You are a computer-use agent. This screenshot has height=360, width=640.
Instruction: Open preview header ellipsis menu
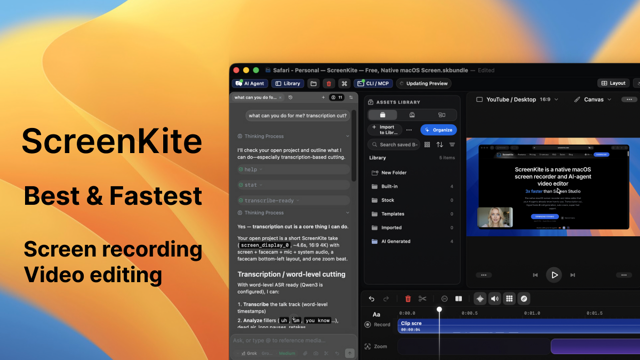629,100
